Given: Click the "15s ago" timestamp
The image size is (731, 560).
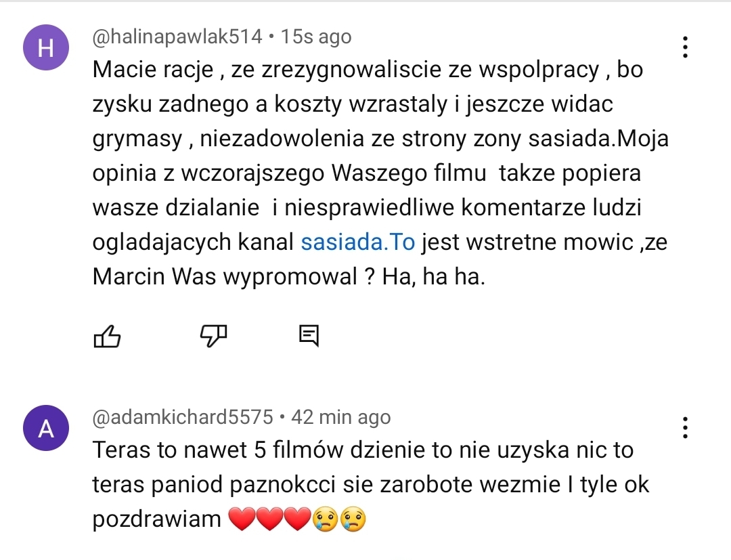Looking at the screenshot, I should (316, 37).
